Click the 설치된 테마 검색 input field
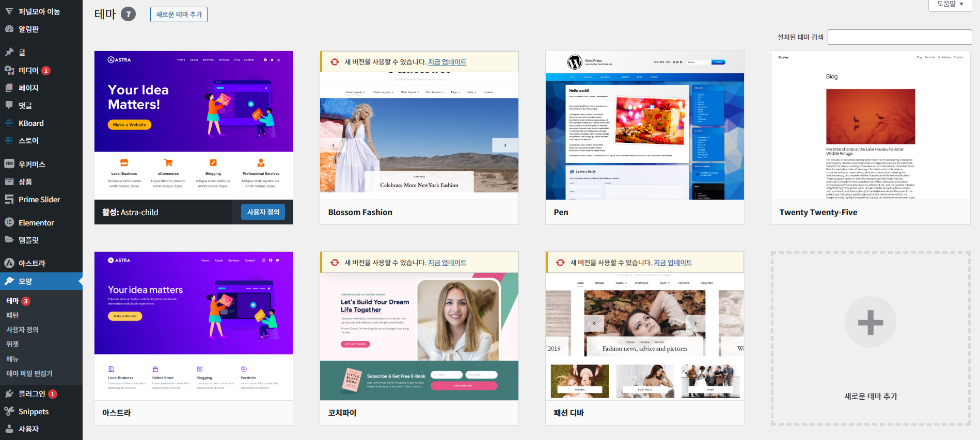This screenshot has width=980, height=440. [900, 37]
